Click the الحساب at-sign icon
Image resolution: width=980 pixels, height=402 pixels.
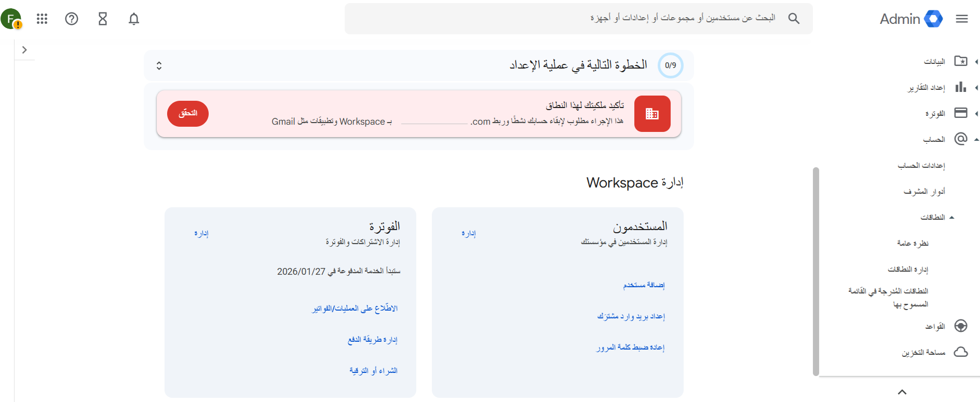pos(961,139)
